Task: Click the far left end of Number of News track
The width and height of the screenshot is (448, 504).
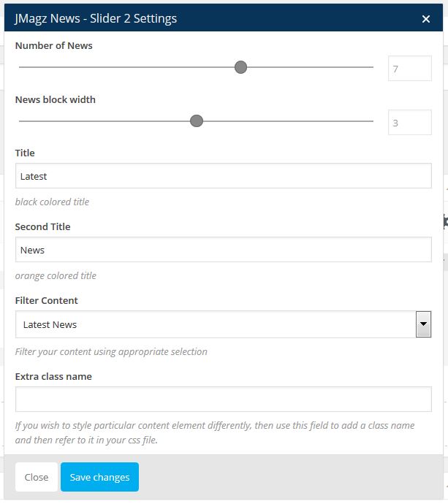Action: (x=20, y=67)
